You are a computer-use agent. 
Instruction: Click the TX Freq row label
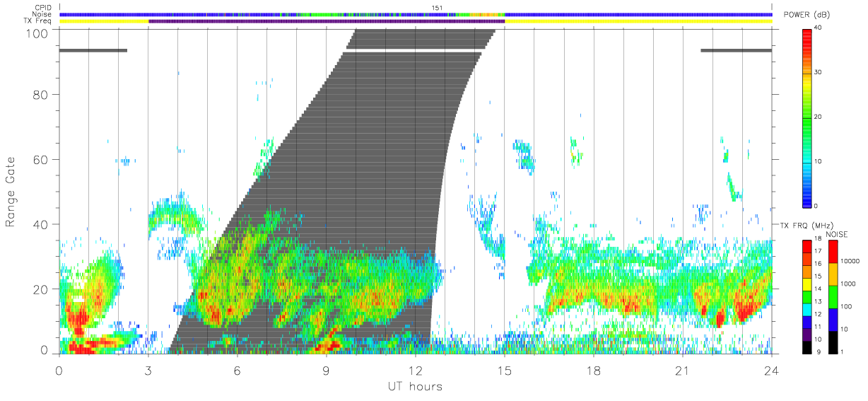coord(37,21)
